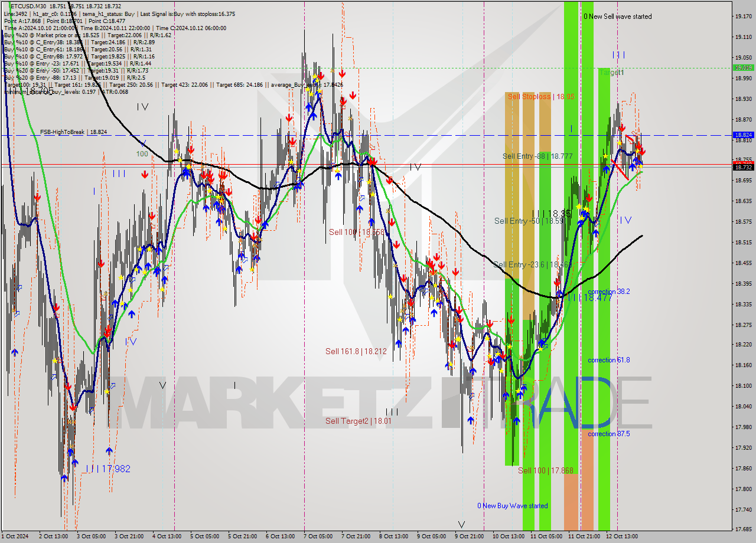
Task: Select the FSB-HighToBreak | 18.824 label
Action: pyautogui.click(x=74, y=132)
